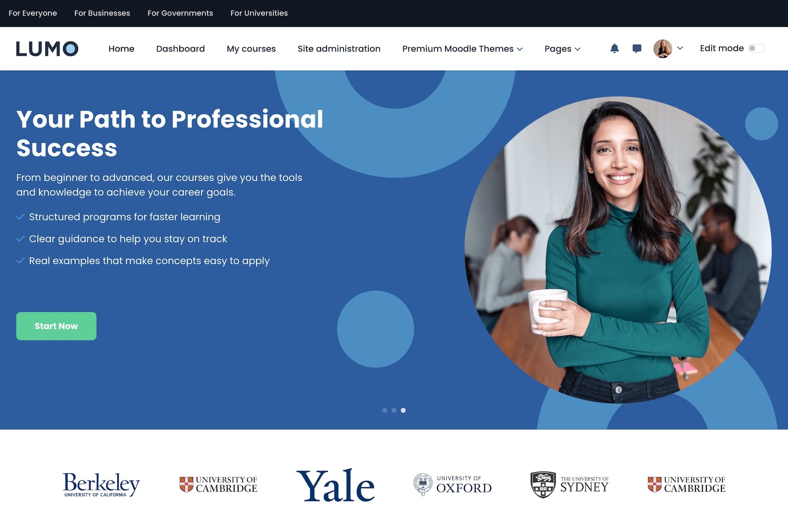788x532 pixels.
Task: Select the second carousel slide dot
Action: 394,410
